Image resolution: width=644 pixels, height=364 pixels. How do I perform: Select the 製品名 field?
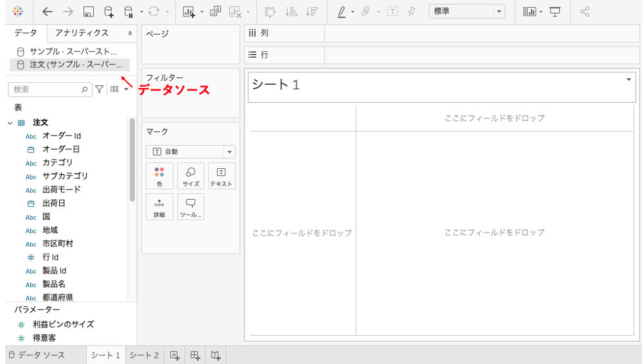[54, 284]
